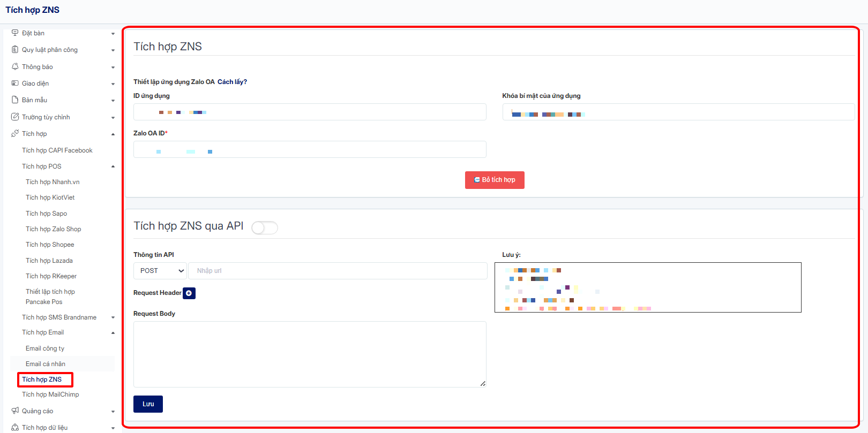The image size is (868, 433).
Task: Open Tích hợp MailChimp menu item
Action: pyautogui.click(x=50, y=394)
